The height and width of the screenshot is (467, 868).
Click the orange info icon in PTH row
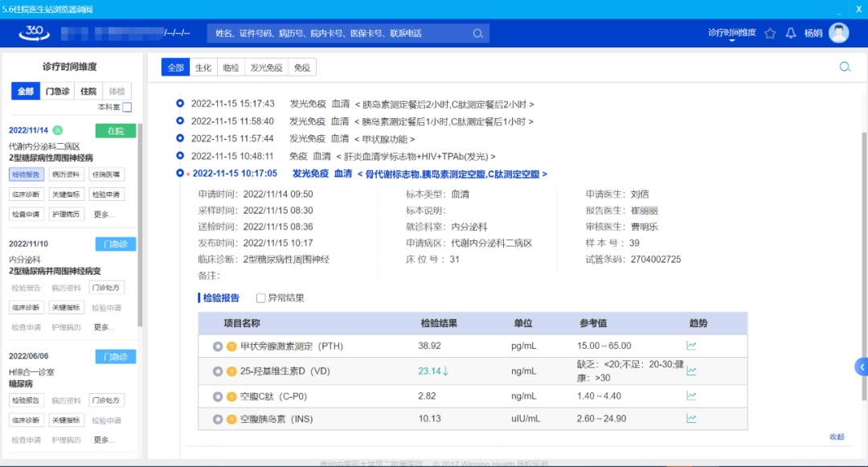click(231, 346)
